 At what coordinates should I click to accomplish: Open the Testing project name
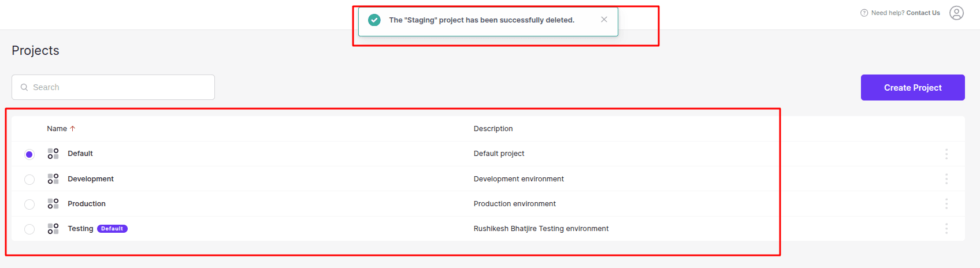80,229
